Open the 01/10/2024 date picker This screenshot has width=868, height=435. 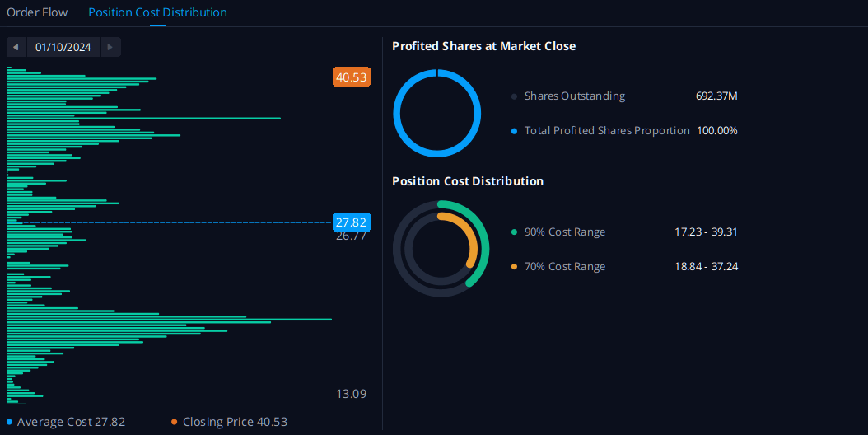click(x=63, y=47)
